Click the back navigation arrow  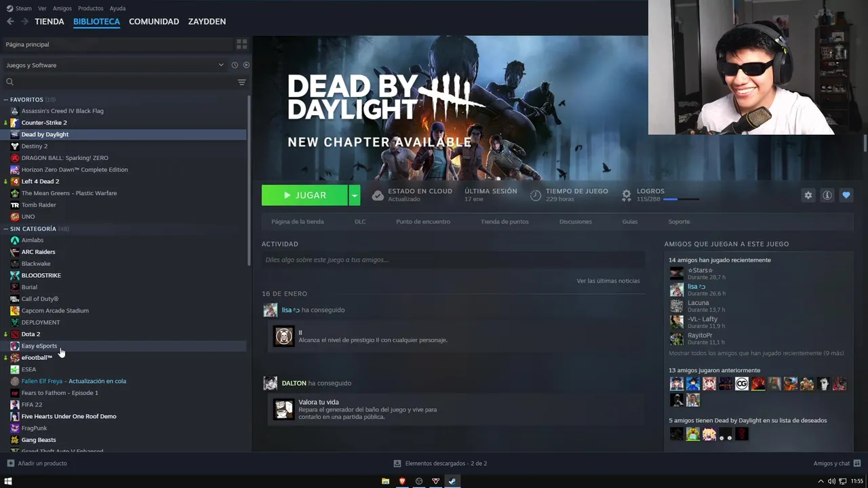pyautogui.click(x=10, y=22)
